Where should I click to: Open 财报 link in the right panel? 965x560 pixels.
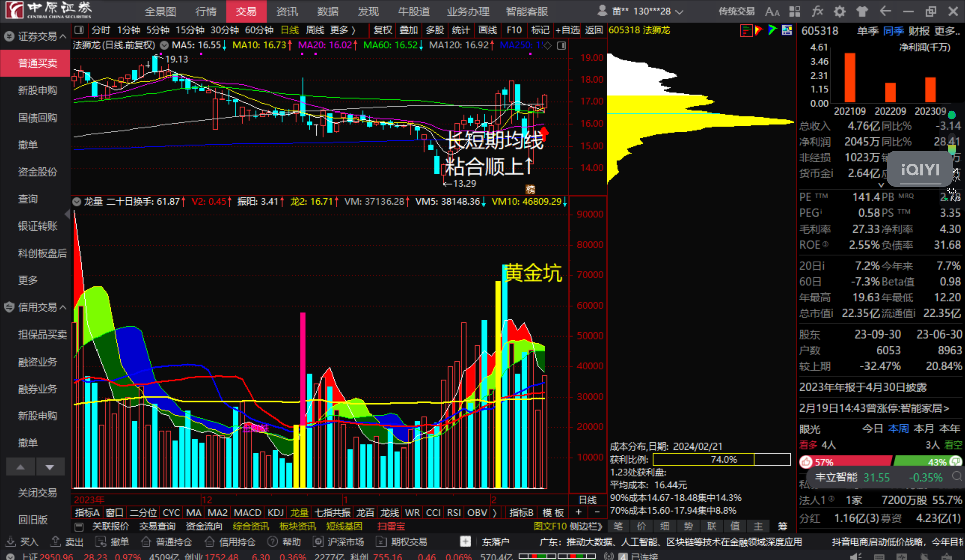[918, 30]
